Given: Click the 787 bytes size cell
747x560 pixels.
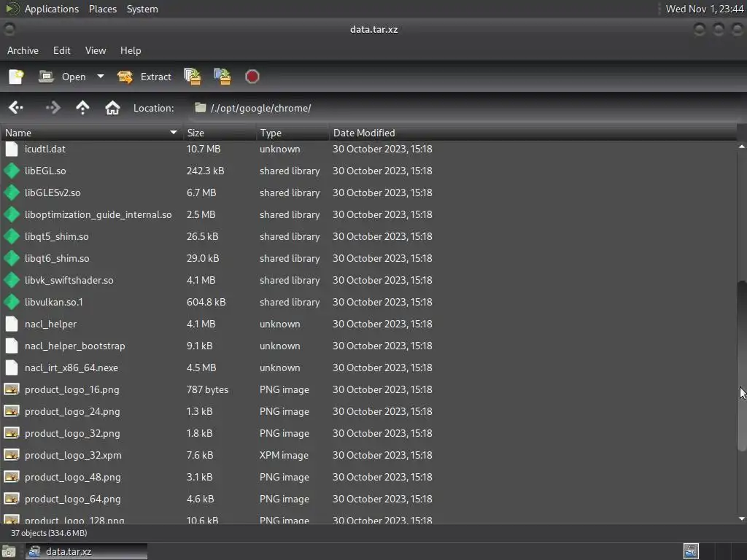Looking at the screenshot, I should coord(207,389).
